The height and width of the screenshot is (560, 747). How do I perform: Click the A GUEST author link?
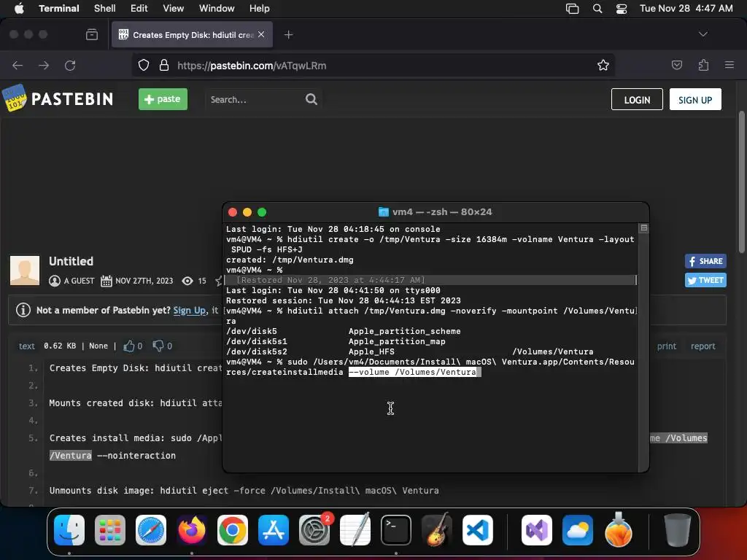tap(79, 281)
